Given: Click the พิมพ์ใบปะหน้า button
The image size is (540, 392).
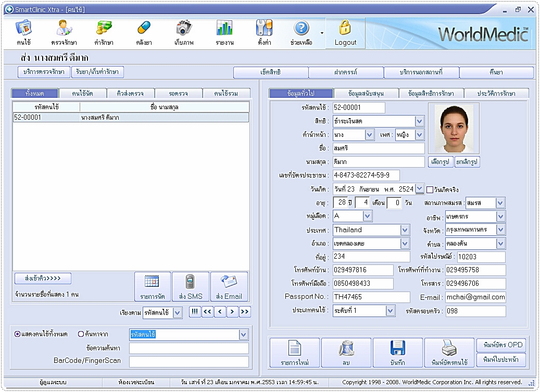Looking at the screenshot, I should pos(501,360).
